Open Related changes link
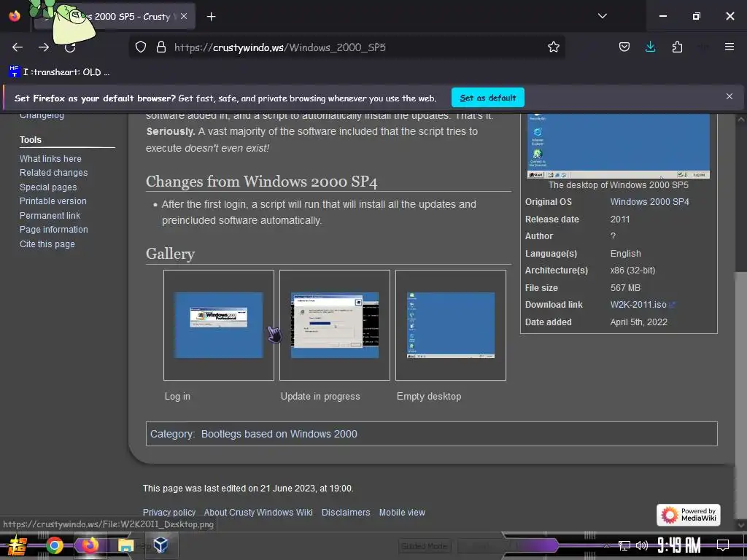Screen dimensions: 747x560 [x=53, y=173]
